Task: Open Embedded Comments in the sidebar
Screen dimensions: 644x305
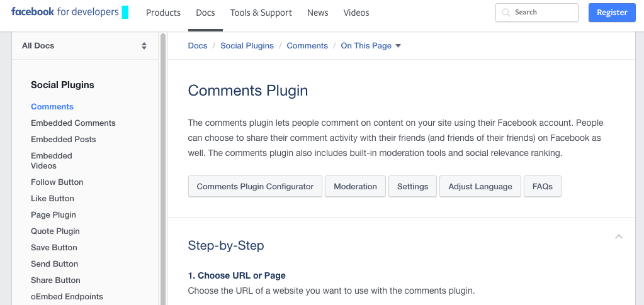Action: (x=73, y=123)
